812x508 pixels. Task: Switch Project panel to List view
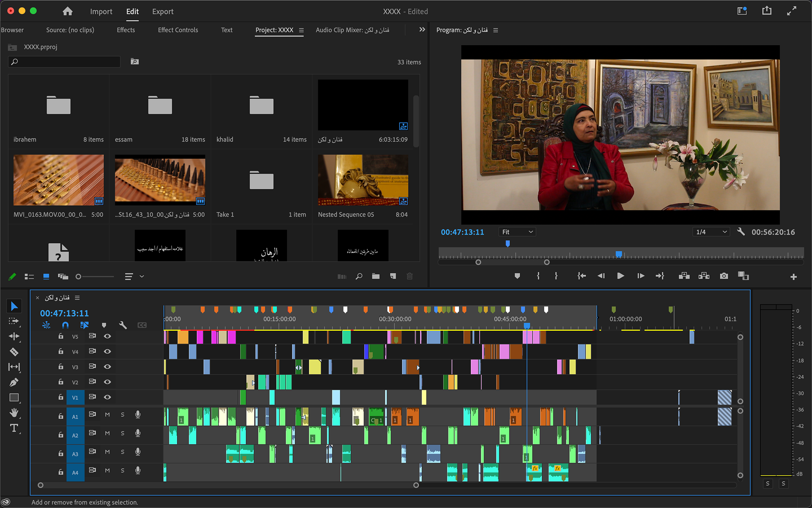click(29, 276)
